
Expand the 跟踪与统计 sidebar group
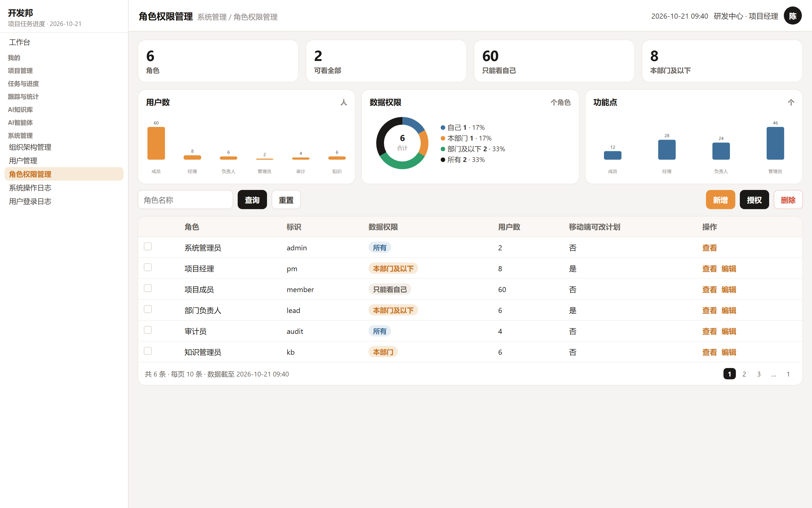[23, 97]
